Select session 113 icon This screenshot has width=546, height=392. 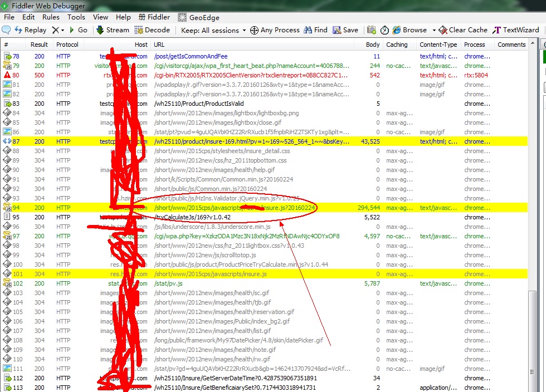(7, 387)
